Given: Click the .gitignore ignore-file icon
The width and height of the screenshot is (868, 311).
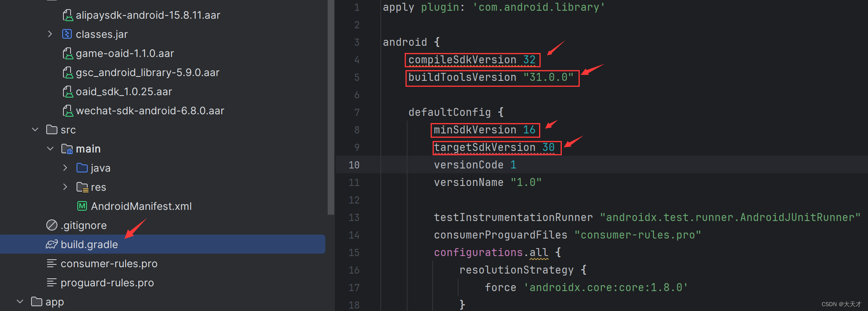Looking at the screenshot, I should click(x=52, y=225).
